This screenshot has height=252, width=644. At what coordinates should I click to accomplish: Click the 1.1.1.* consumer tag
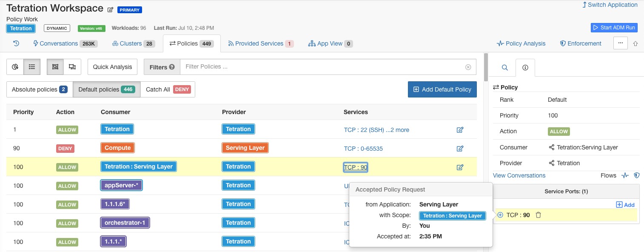[114, 241]
